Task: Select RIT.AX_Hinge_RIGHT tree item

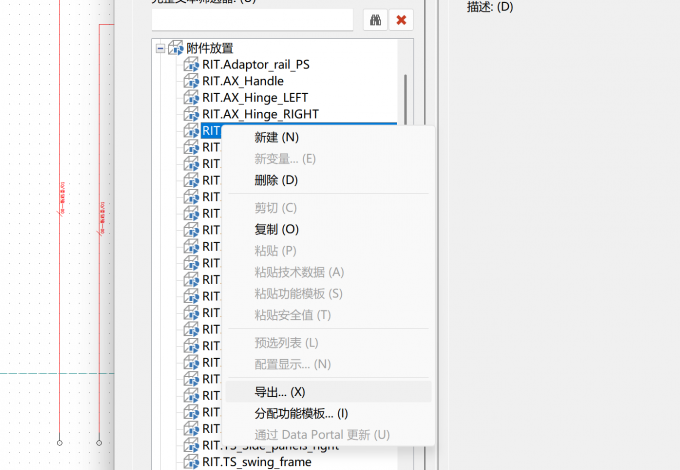Action: coord(260,114)
